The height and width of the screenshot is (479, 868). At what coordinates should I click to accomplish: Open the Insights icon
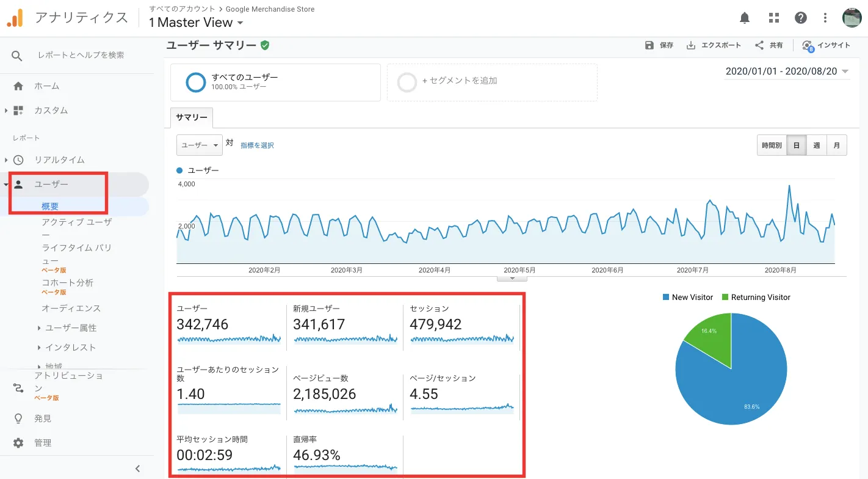pyautogui.click(x=808, y=46)
